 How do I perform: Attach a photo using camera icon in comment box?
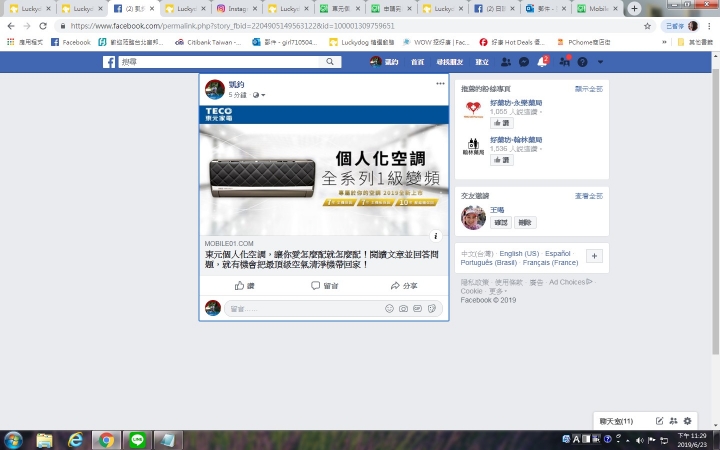tap(403, 309)
